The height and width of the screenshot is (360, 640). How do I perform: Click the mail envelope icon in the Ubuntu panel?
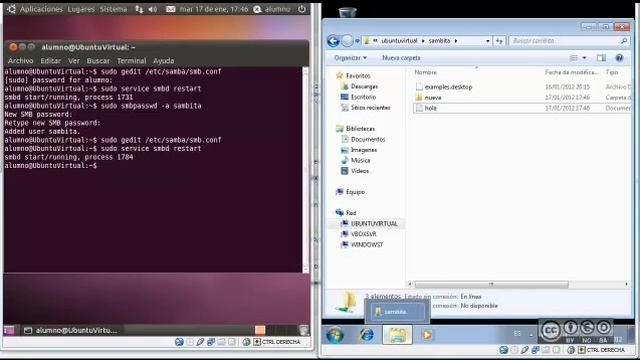point(171,9)
